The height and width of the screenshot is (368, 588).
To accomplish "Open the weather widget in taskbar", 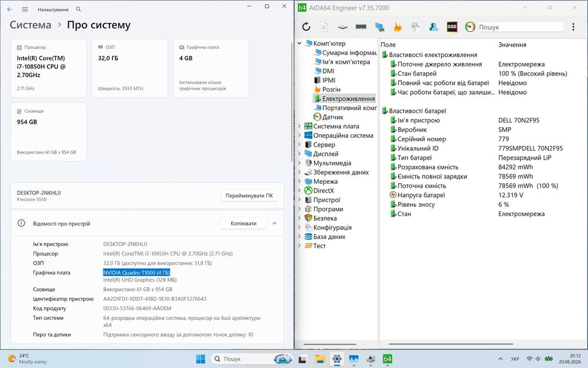I will [28, 359].
